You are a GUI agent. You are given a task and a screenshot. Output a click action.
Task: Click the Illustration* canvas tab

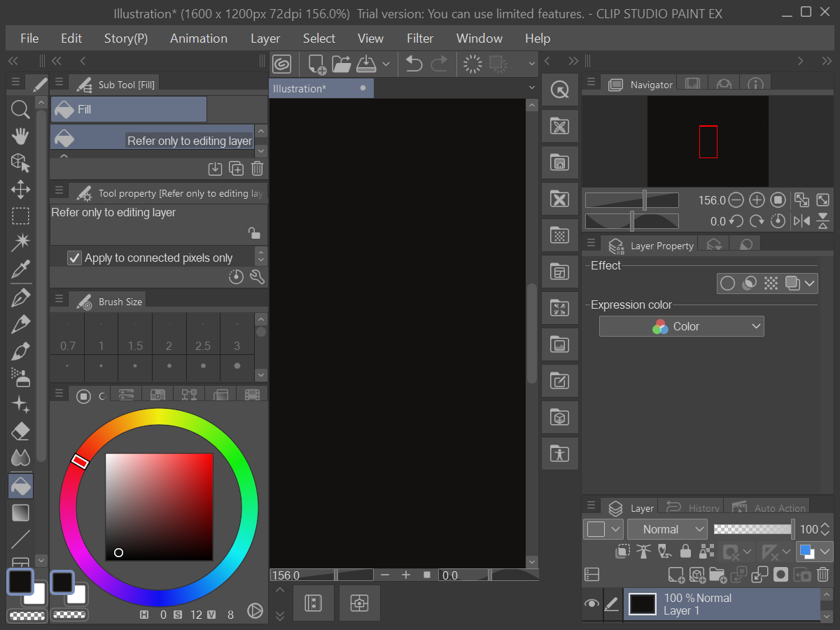[321, 88]
